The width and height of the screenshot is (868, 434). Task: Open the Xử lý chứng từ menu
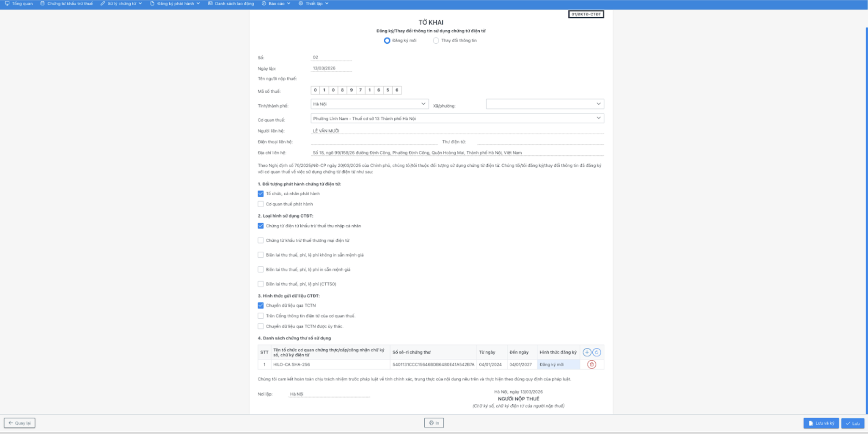coord(121,3)
